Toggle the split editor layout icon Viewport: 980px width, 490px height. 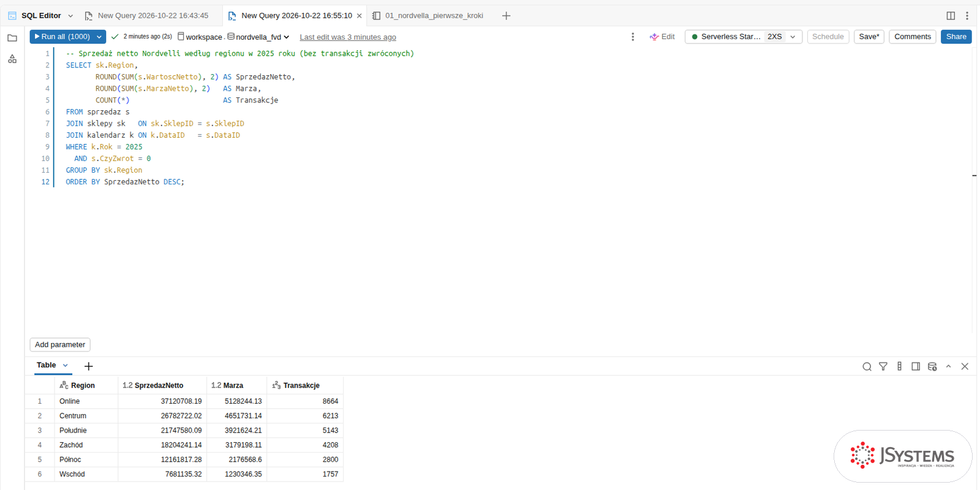click(x=951, y=16)
